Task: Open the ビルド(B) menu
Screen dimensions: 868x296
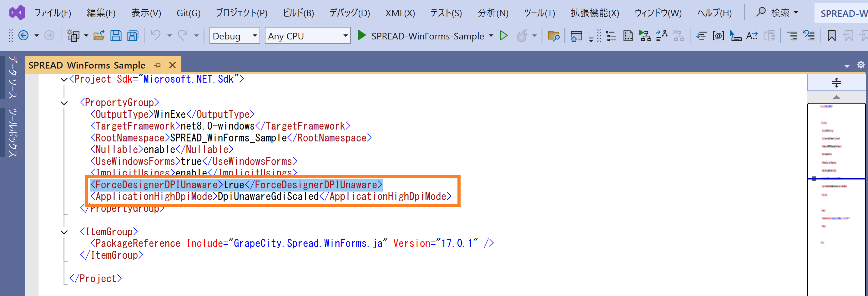Action: click(x=298, y=13)
